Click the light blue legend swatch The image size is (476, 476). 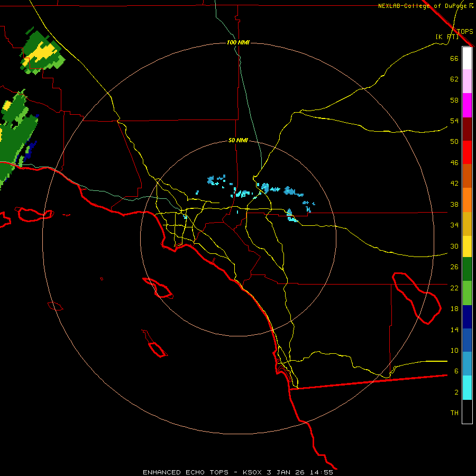(x=467, y=364)
